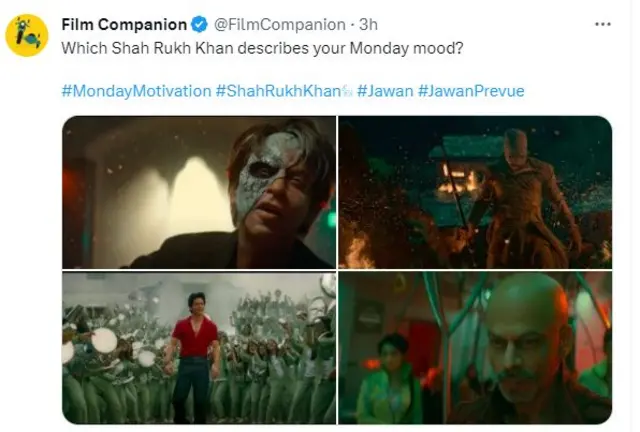Click the emoji icon after #ShahRukhKhan
The height and width of the screenshot is (432, 640).
pos(347,91)
